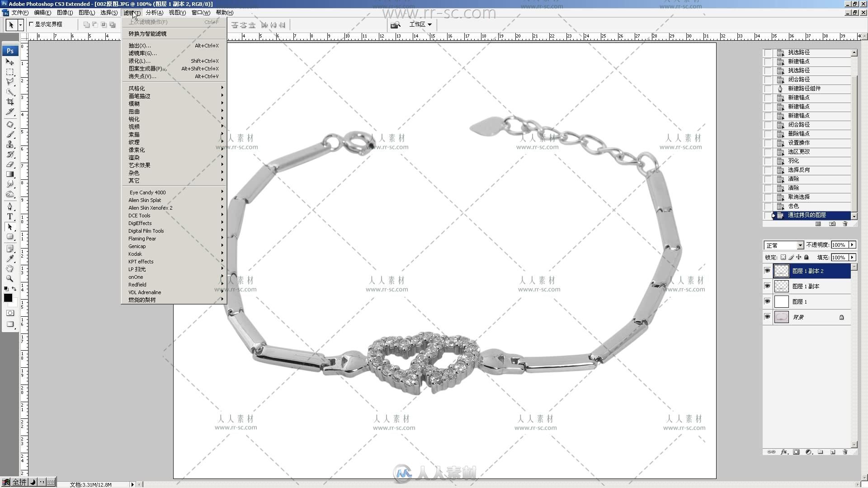Open 杂色 filter submenu
The width and height of the screenshot is (868, 488).
point(174,173)
